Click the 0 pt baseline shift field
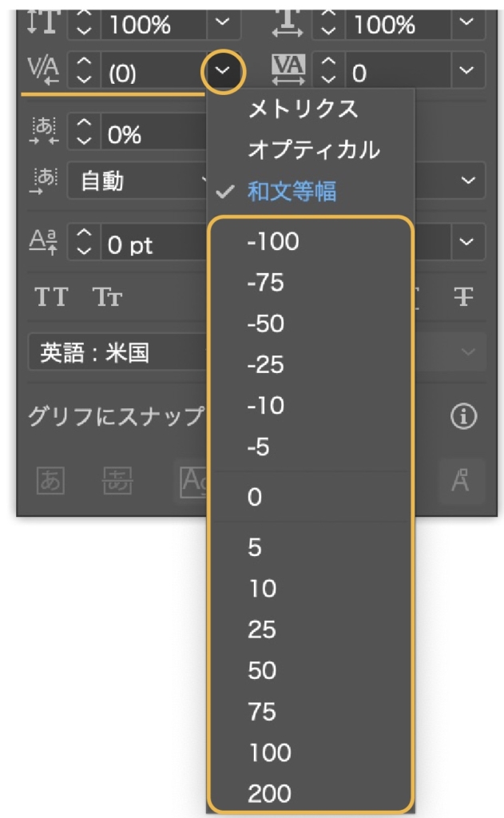 click(154, 243)
